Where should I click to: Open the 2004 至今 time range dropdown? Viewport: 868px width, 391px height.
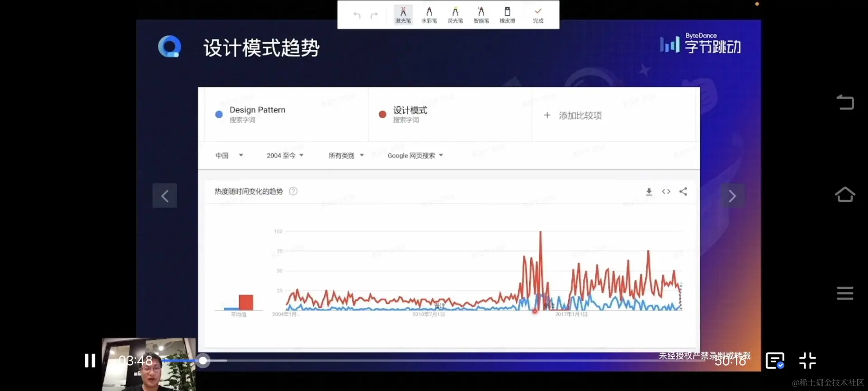pos(285,155)
